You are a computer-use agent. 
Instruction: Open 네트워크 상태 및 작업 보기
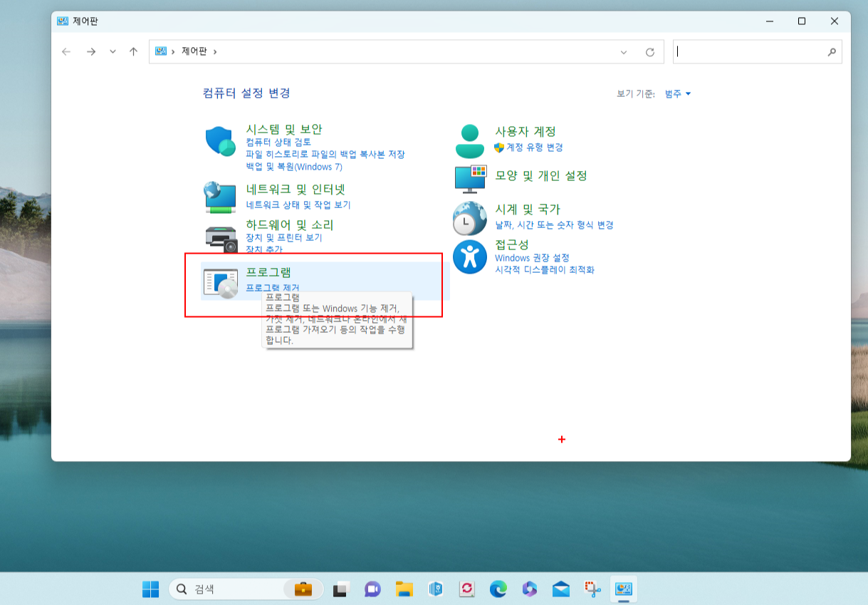click(298, 205)
